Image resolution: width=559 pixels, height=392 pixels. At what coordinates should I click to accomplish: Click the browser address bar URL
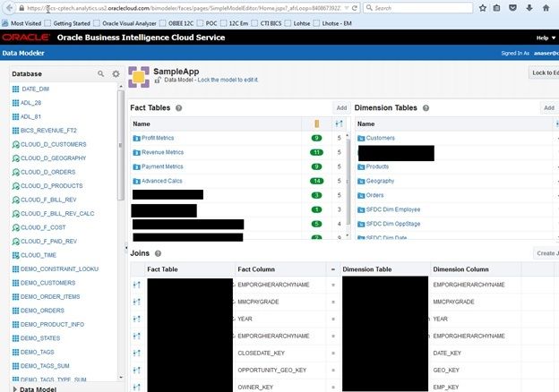pos(184,8)
